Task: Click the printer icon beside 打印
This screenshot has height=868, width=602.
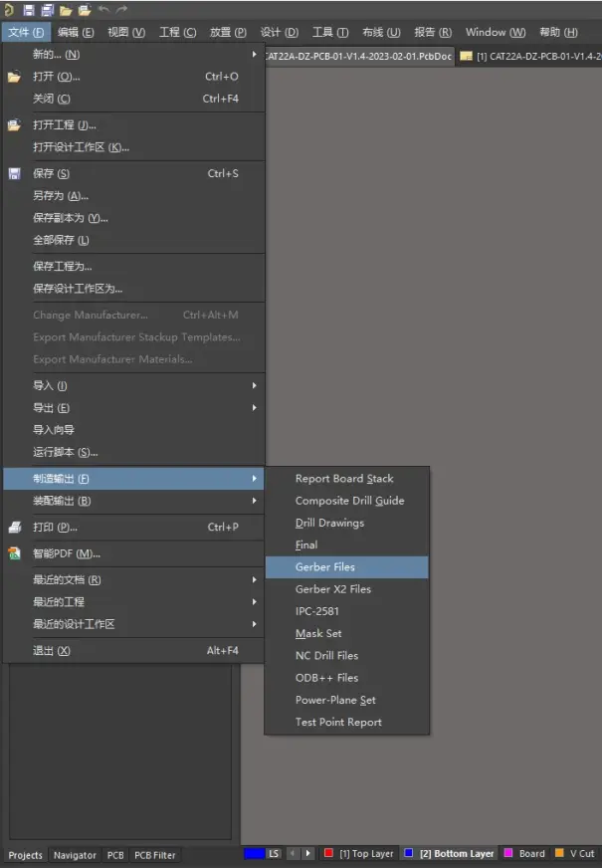Action: click(x=15, y=527)
